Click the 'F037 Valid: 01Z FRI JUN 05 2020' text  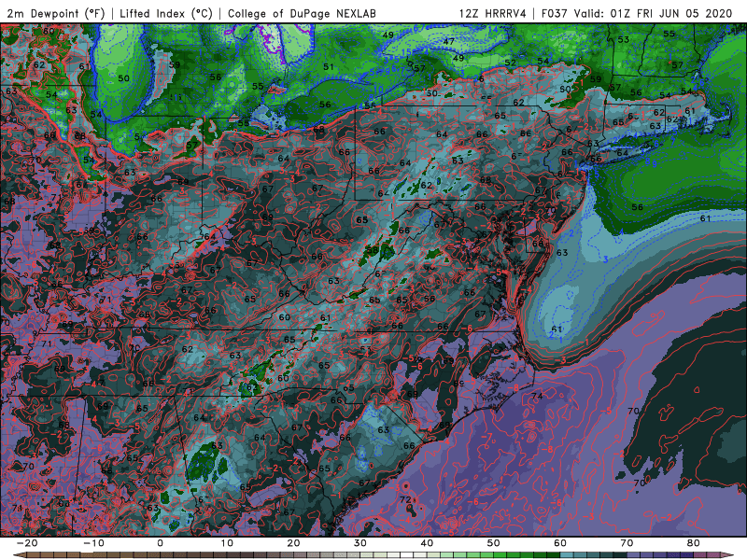coord(637,13)
